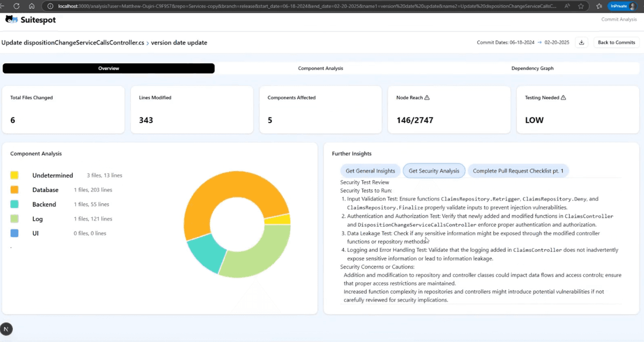
Task: Select the yellow Undetermined color swatch
Action: (x=14, y=175)
